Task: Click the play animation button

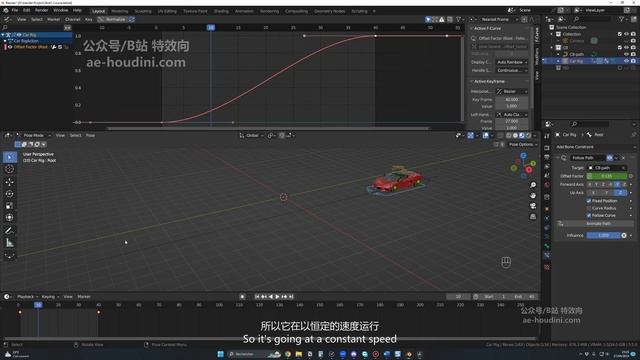Action: coord(278,297)
